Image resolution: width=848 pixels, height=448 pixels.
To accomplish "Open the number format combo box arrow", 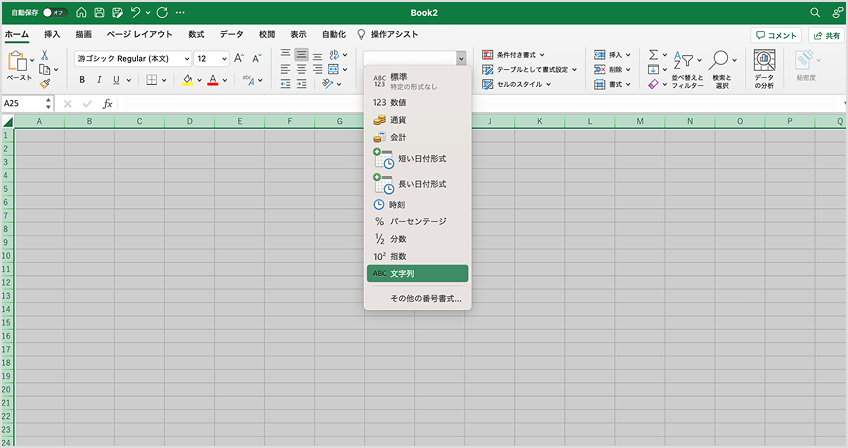I will tap(461, 58).
